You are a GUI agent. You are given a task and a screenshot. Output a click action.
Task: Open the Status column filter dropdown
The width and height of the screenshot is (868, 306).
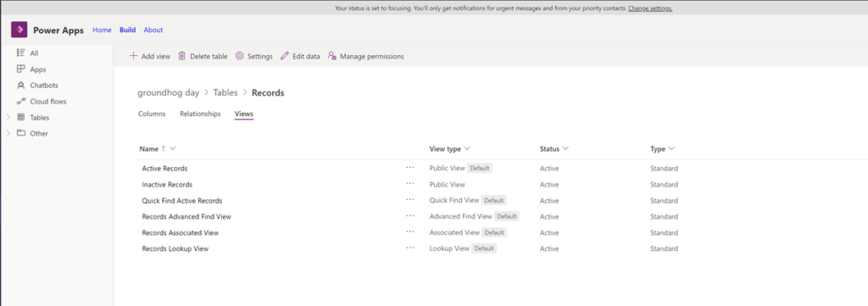point(565,149)
